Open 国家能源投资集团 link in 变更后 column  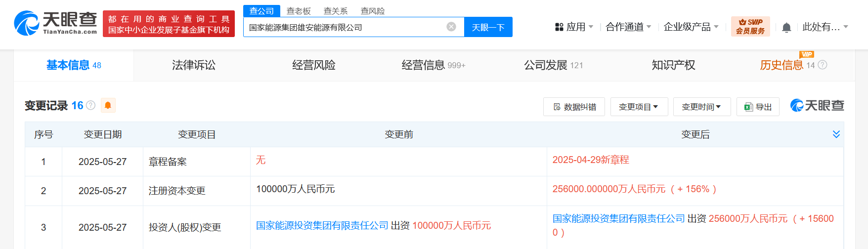pyautogui.click(x=619, y=218)
